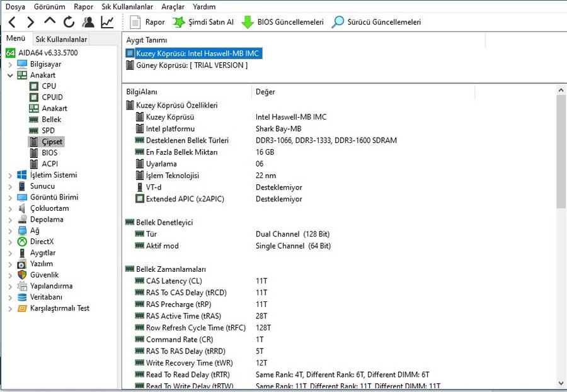Open the graph chart icon in toolbar

click(x=107, y=23)
